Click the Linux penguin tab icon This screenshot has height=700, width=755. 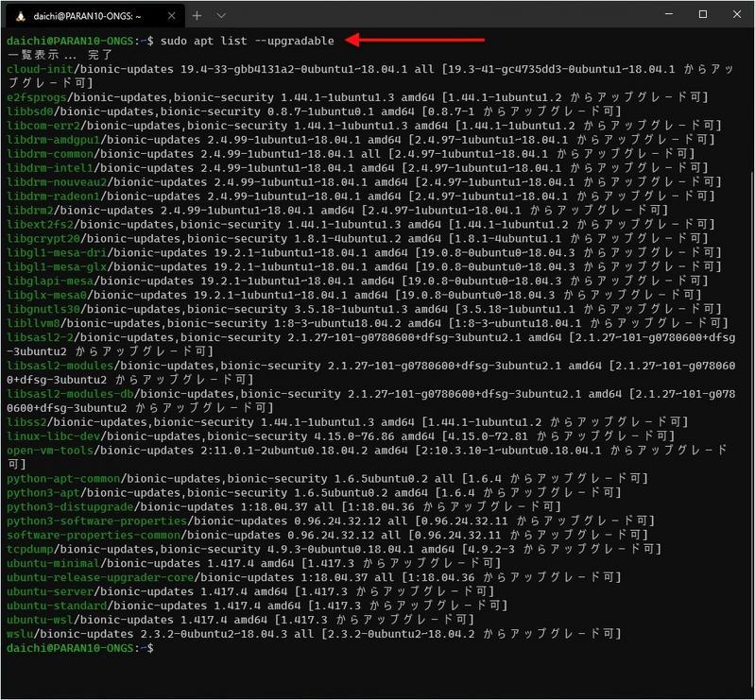point(20,16)
